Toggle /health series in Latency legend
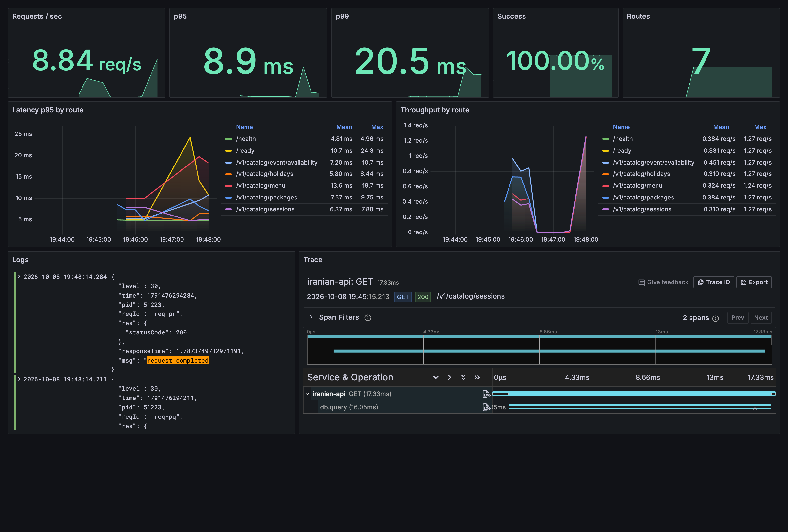Viewport: 788px width, 532px height. (x=246, y=139)
